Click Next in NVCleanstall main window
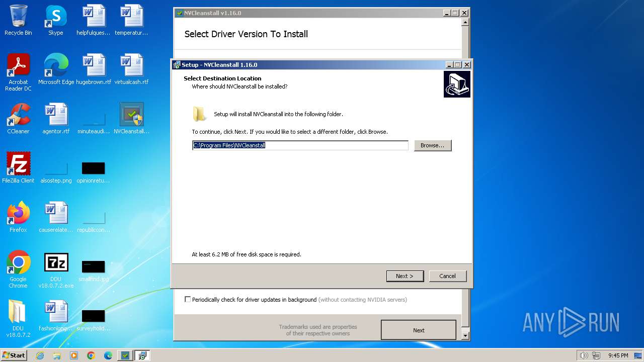 419,330
